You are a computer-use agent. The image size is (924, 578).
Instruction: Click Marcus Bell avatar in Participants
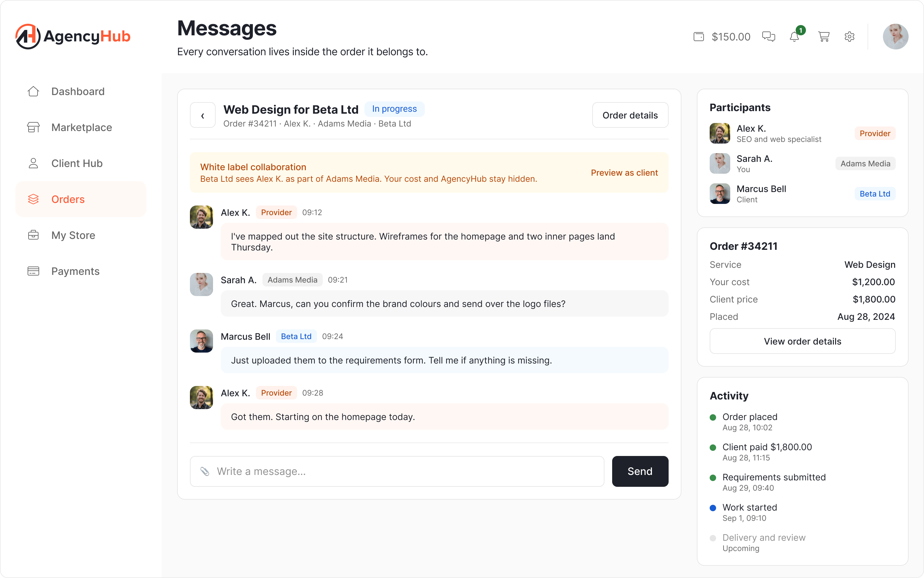(720, 194)
